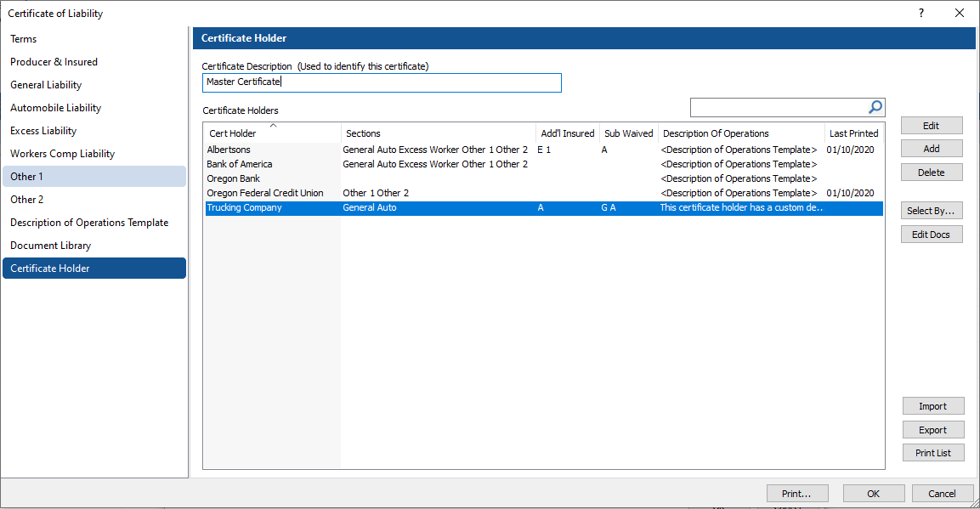
Task: Click the Add button
Action: [932, 149]
